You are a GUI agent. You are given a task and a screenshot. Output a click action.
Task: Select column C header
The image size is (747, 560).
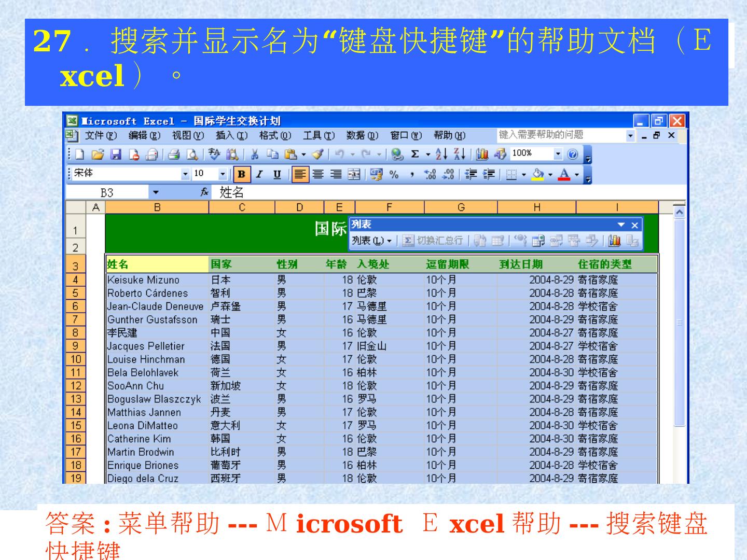[x=242, y=207]
